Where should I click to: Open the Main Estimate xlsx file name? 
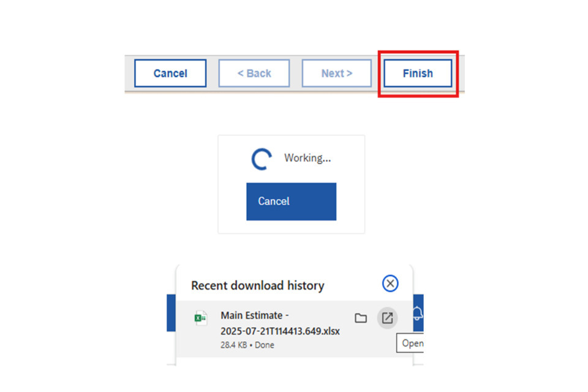pos(280,323)
